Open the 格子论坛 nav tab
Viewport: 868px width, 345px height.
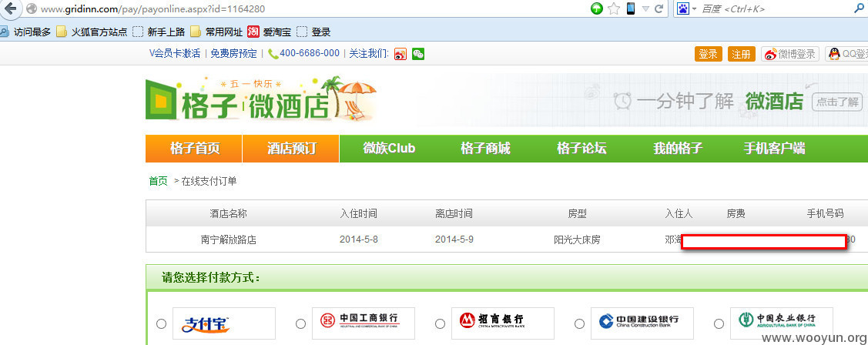coord(581,149)
